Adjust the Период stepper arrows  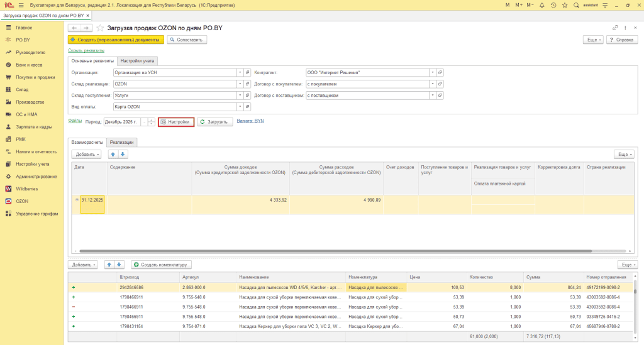[x=152, y=122]
